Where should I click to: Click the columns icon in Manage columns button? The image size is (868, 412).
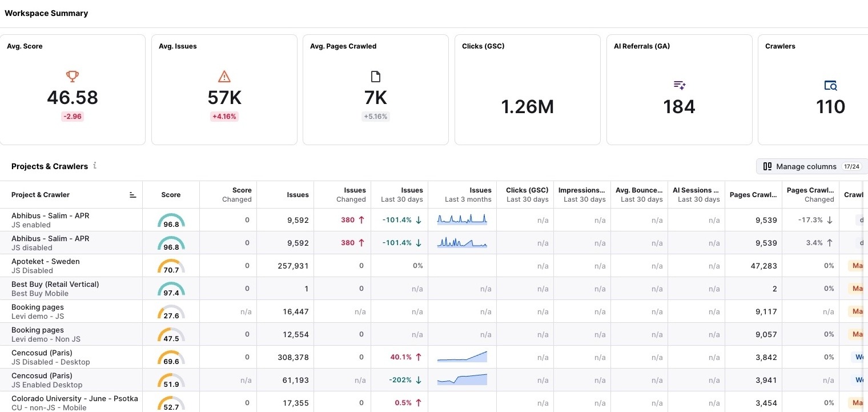(x=767, y=166)
